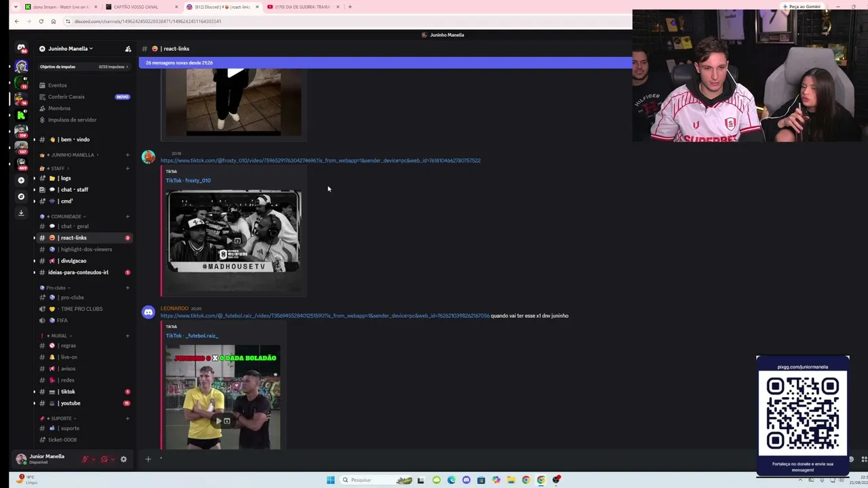Create channel in Pro clubs category
Screen dimensions: 868x488
point(127,287)
